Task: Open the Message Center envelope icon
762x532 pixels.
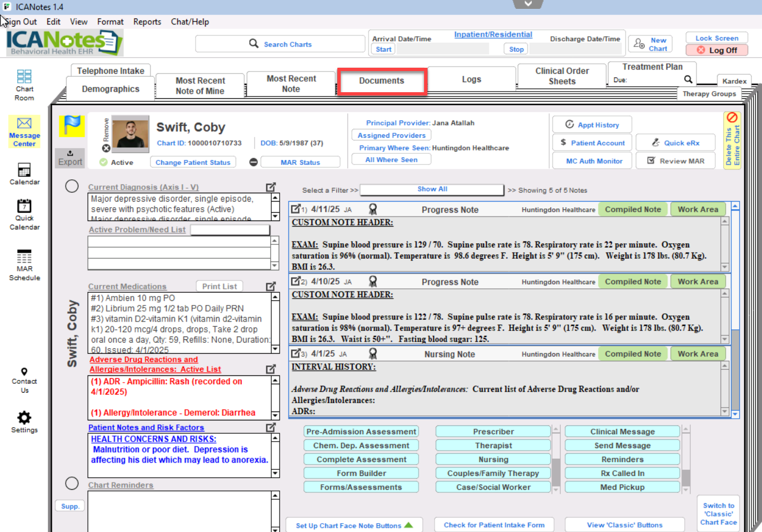Action: point(24,123)
